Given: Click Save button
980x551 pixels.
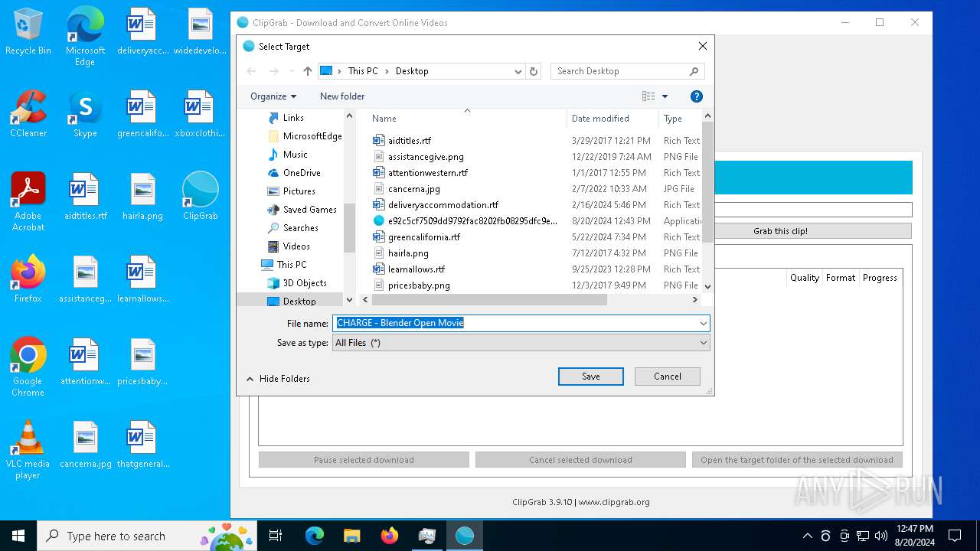Looking at the screenshot, I should 591,377.
